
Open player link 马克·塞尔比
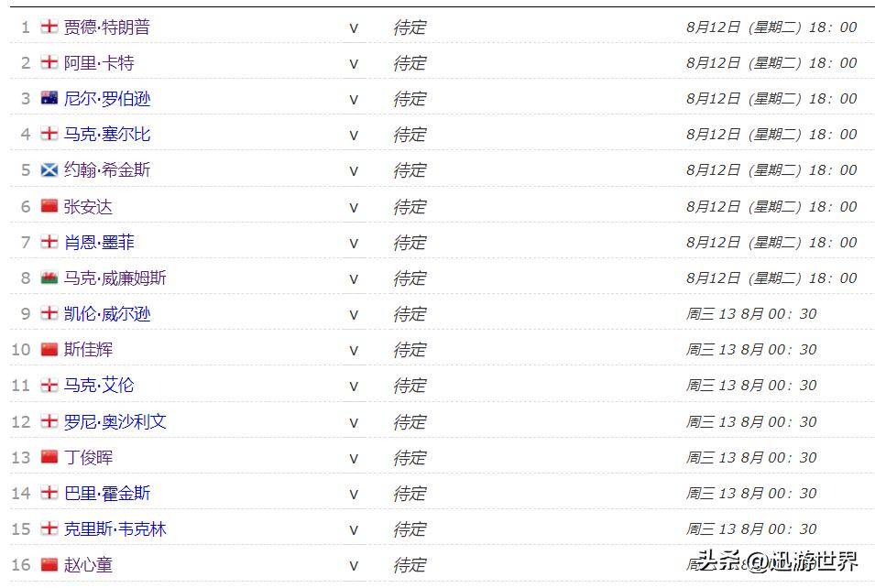107,134
